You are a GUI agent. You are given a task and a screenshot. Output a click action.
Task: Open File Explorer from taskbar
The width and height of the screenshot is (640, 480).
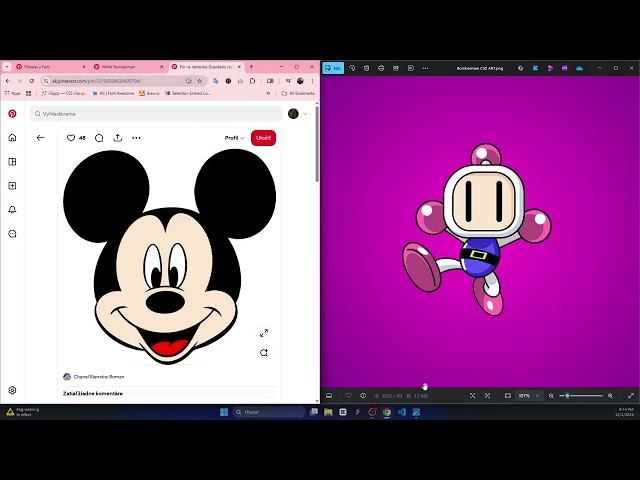328,412
